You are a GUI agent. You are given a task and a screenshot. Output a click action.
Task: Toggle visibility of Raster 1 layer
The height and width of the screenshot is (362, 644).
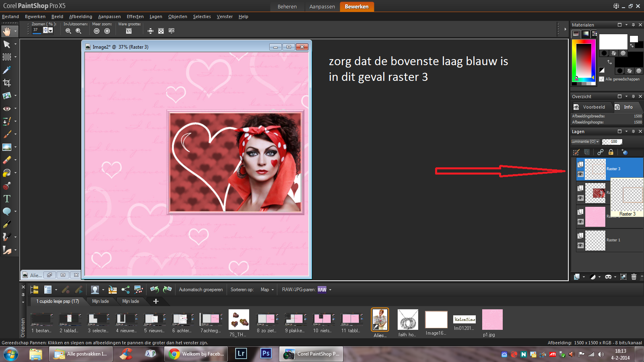click(x=580, y=245)
